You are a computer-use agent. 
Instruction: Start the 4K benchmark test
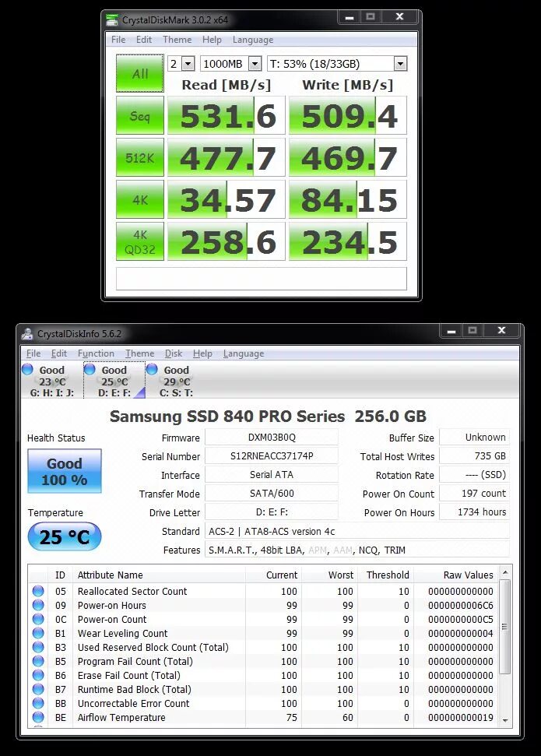140,199
